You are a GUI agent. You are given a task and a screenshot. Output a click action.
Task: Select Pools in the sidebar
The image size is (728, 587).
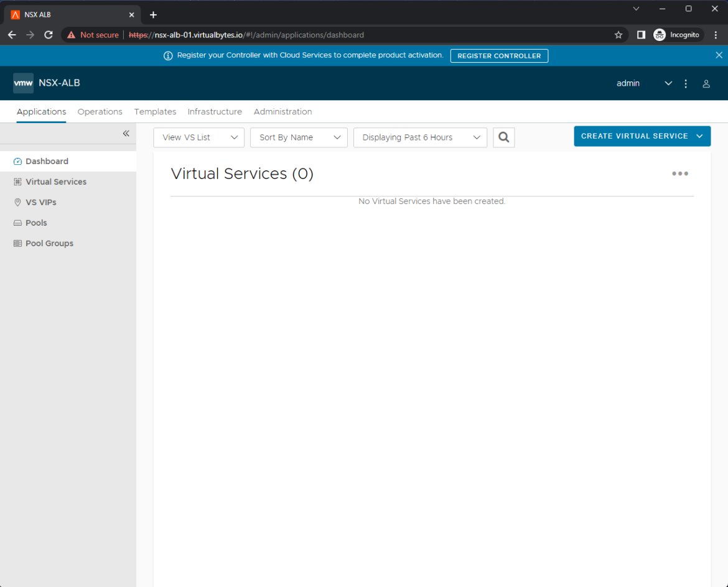tap(36, 223)
